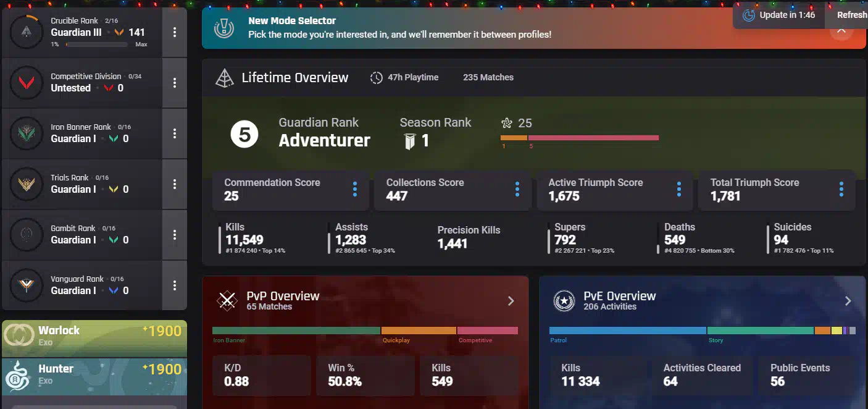Click the New Mode Selector medal icon

[x=223, y=28]
